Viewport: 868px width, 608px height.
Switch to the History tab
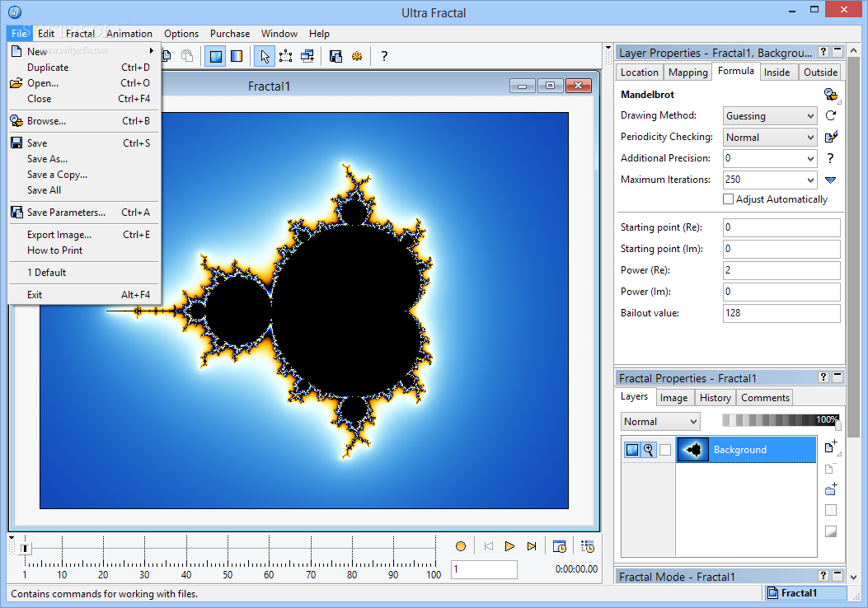(x=716, y=398)
